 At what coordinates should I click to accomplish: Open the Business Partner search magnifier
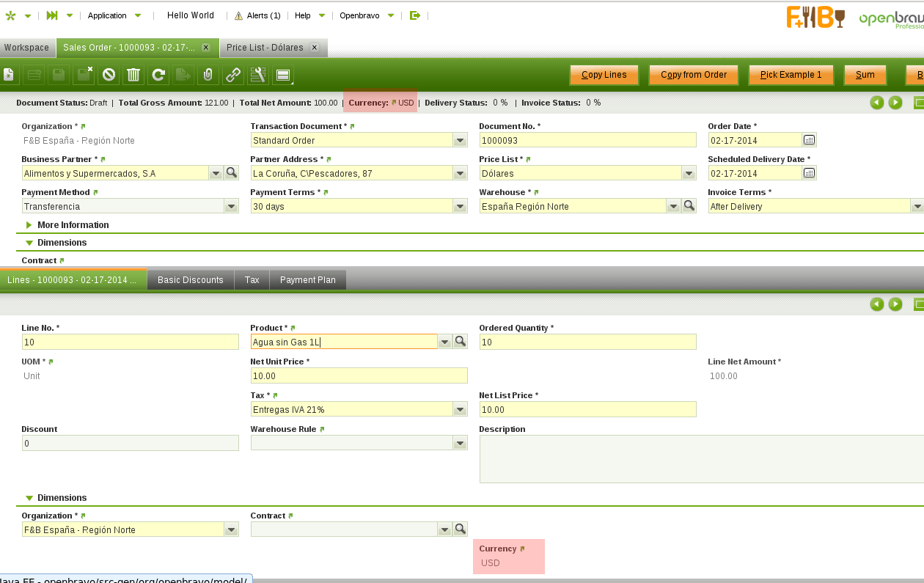[x=232, y=173]
